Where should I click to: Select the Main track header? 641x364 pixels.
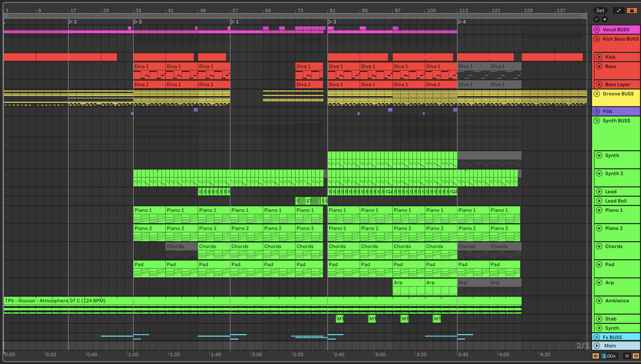[610, 345]
